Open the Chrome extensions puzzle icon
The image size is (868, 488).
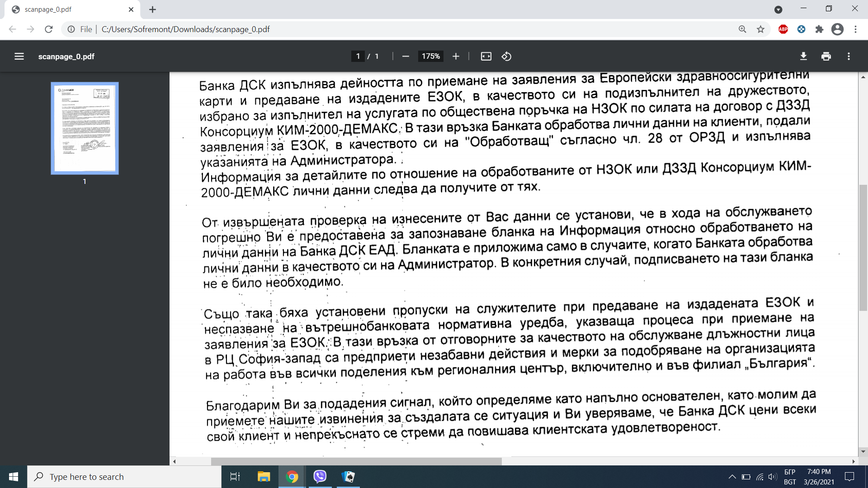click(819, 29)
